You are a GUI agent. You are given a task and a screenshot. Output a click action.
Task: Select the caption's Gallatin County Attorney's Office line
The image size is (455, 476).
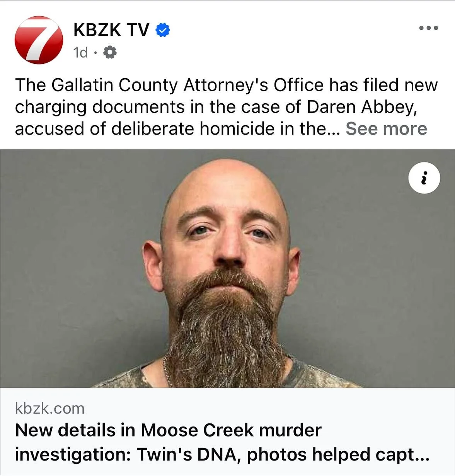tap(226, 85)
